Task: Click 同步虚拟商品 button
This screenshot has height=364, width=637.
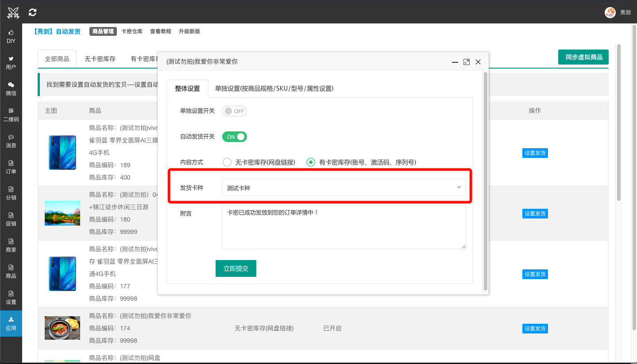Action: click(x=584, y=57)
